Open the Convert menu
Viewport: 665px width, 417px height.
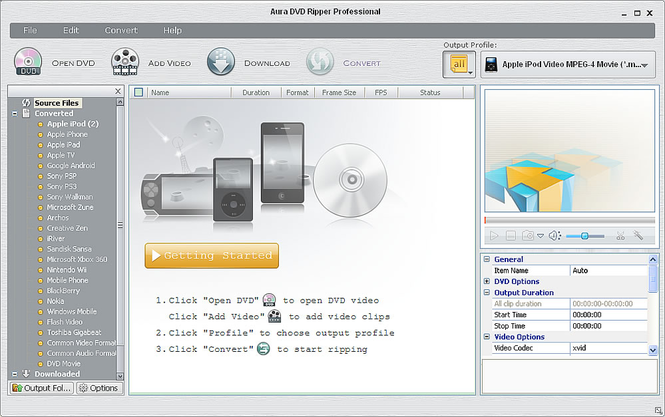[121, 31]
